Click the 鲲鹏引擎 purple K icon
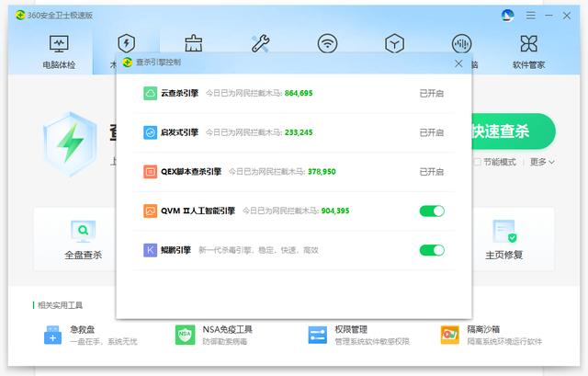588x376 pixels. [x=150, y=250]
